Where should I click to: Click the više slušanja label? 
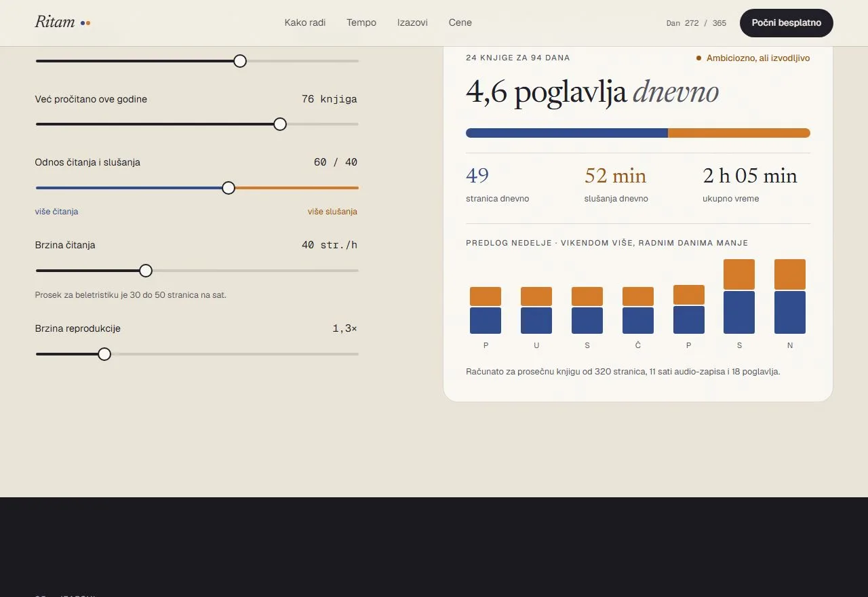tap(332, 212)
